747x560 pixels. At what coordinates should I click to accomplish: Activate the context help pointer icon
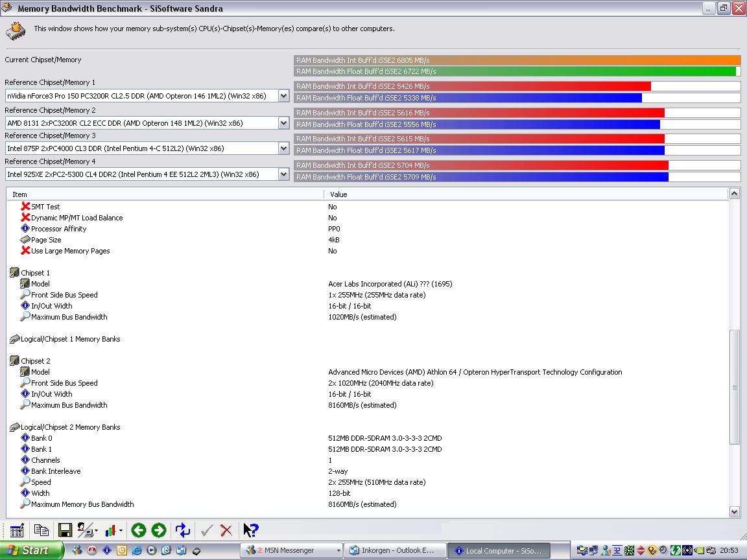pyautogui.click(x=250, y=530)
